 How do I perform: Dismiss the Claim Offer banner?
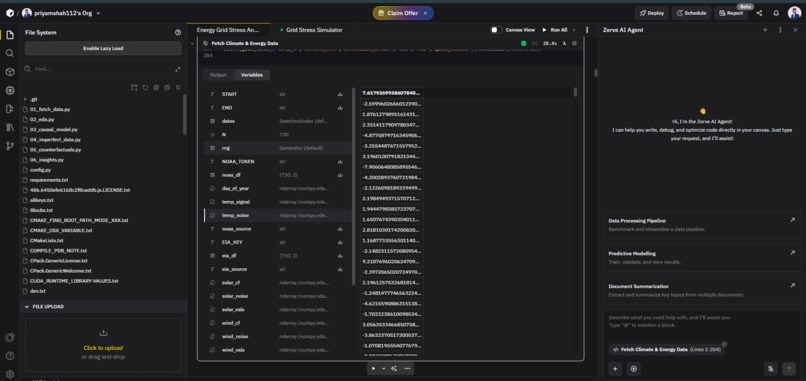pyautogui.click(x=425, y=13)
